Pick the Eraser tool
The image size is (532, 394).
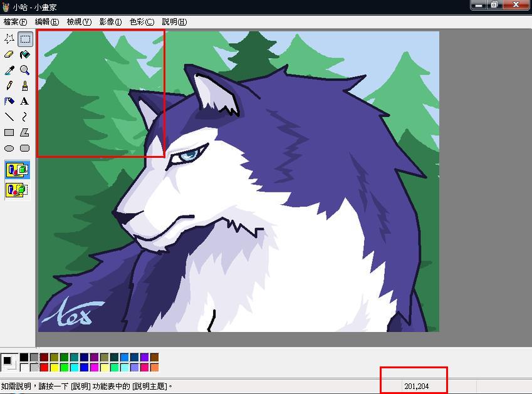[9, 54]
